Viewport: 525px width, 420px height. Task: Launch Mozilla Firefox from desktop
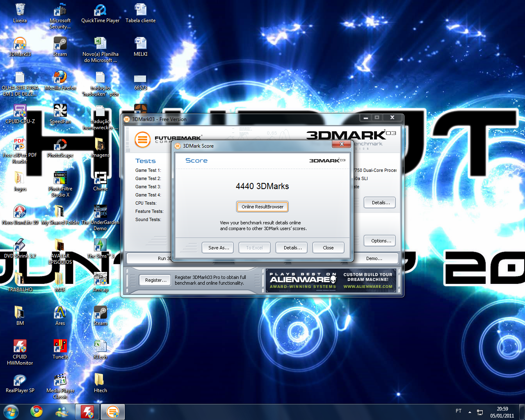[x=60, y=80]
